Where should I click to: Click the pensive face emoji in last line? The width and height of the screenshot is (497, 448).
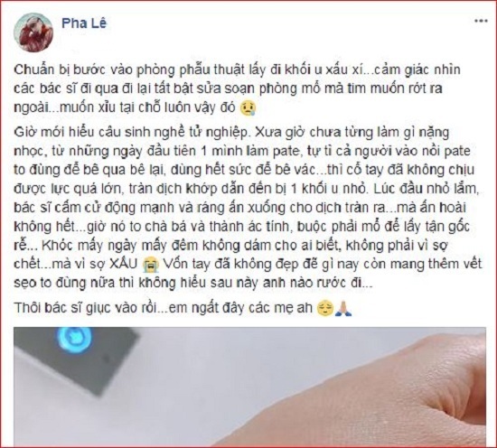(325, 308)
